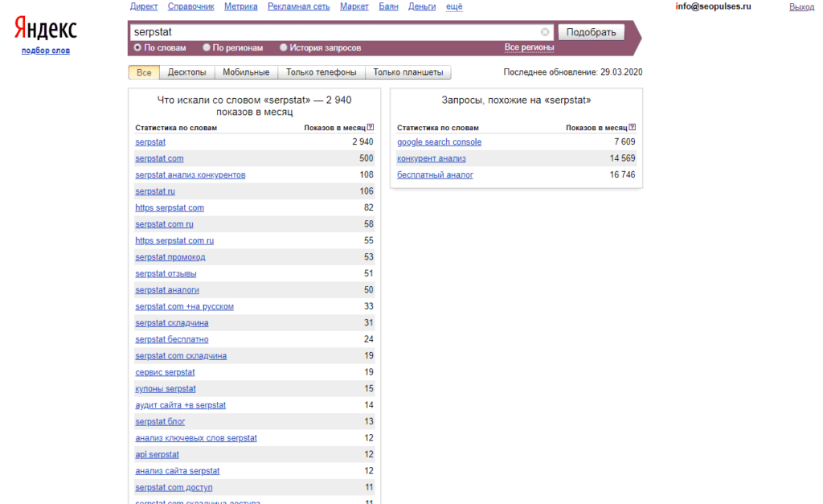Open the 'Маркет' top link
This screenshot has width=823, height=504.
pyautogui.click(x=354, y=6)
